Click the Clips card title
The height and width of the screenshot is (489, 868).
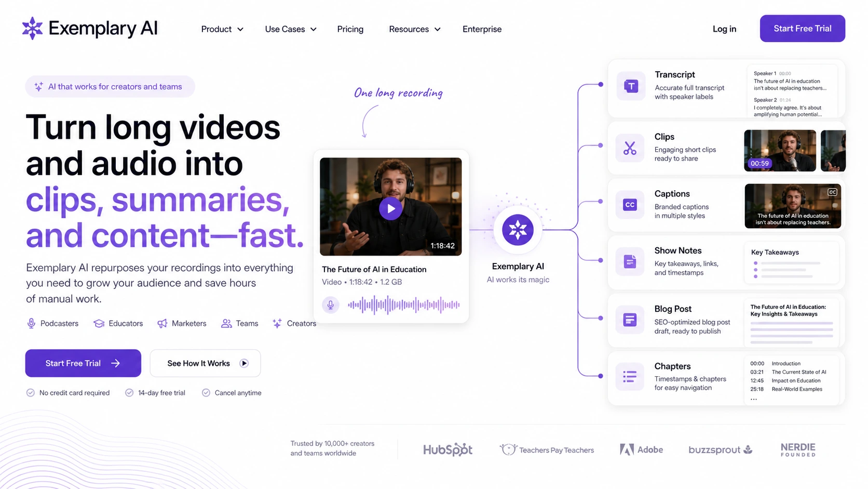click(x=664, y=137)
